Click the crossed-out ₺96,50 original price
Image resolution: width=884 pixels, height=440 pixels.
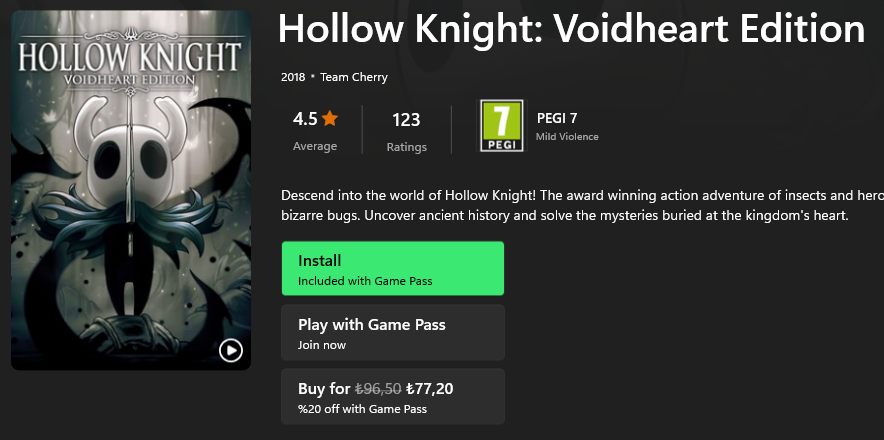click(x=378, y=389)
